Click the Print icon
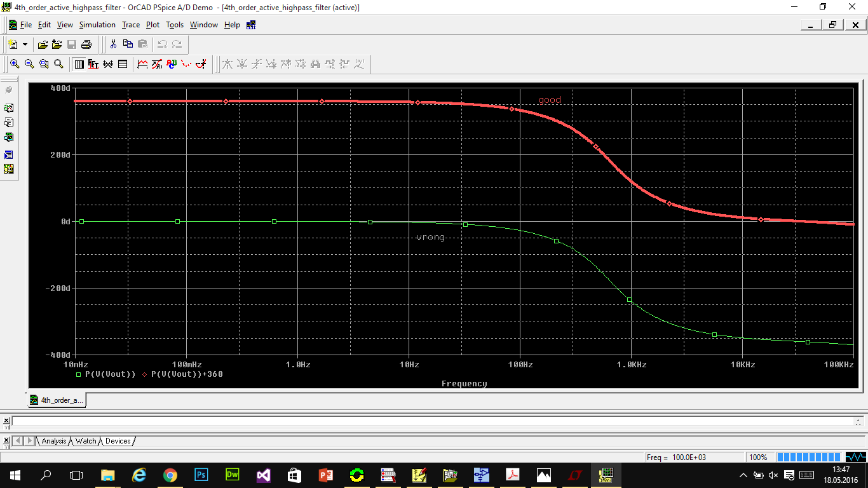 [86, 44]
